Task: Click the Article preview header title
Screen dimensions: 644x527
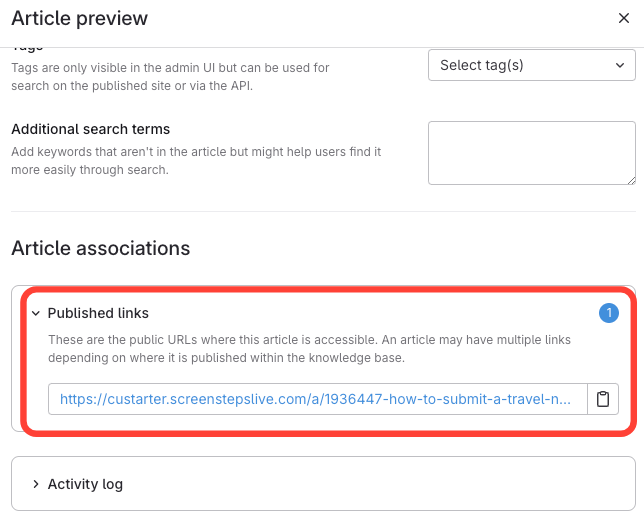Action: 79,18
